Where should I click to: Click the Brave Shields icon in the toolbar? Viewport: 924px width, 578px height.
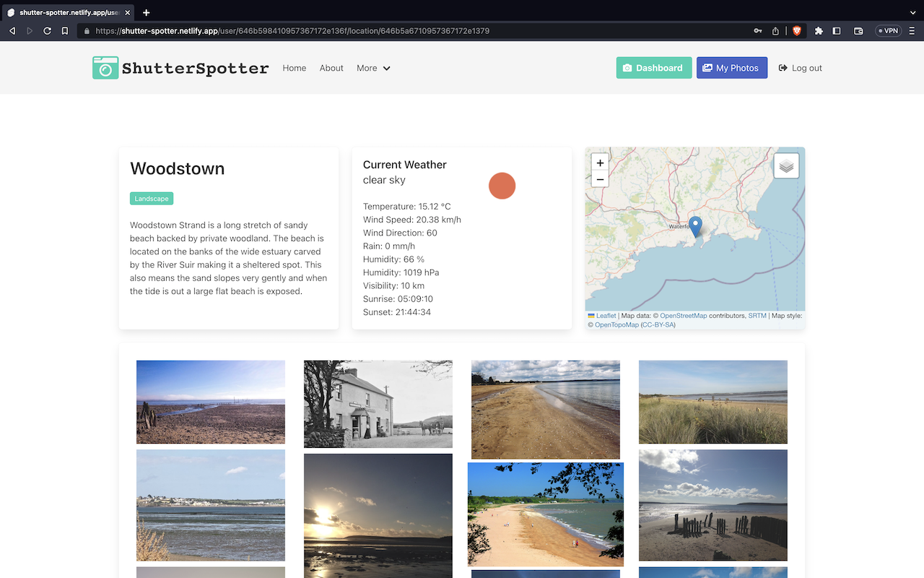point(796,30)
